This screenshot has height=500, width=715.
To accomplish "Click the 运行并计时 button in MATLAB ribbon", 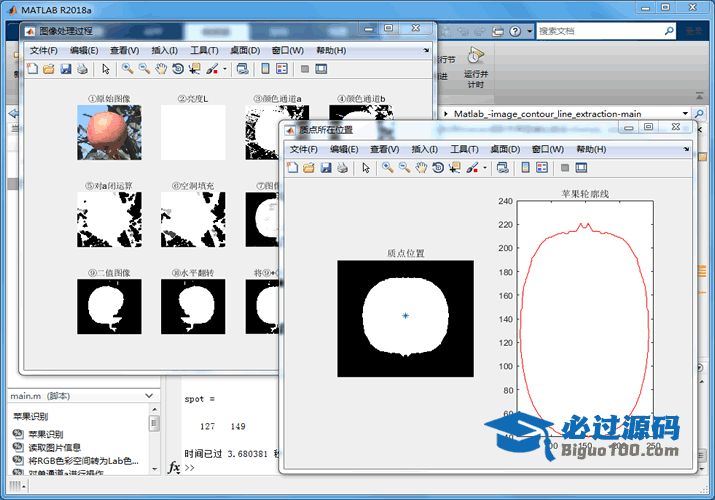I will 476,67.
